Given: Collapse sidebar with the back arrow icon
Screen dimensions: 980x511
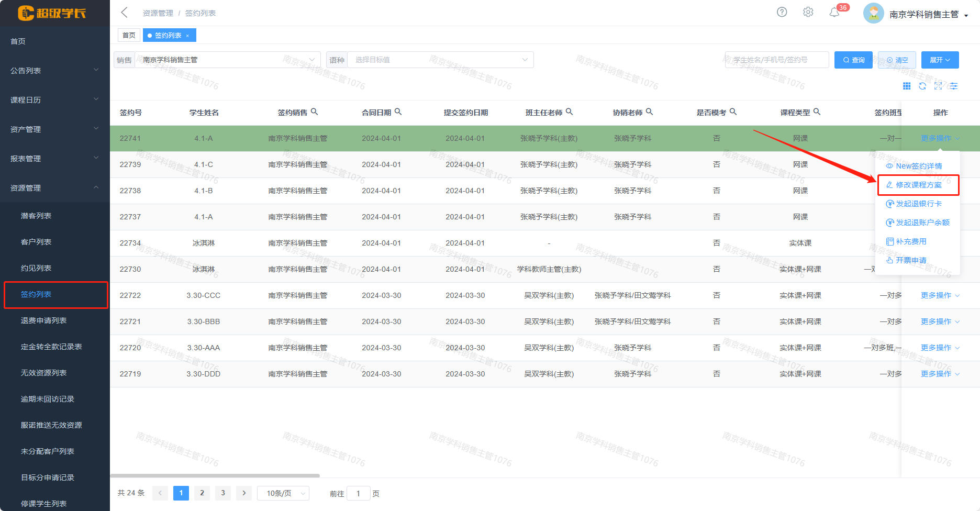Looking at the screenshot, I should click(124, 13).
